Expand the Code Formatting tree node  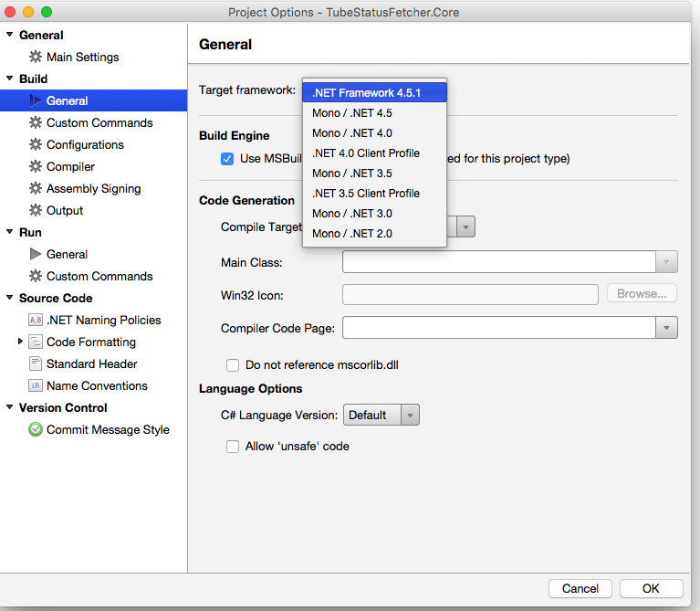tap(21, 342)
